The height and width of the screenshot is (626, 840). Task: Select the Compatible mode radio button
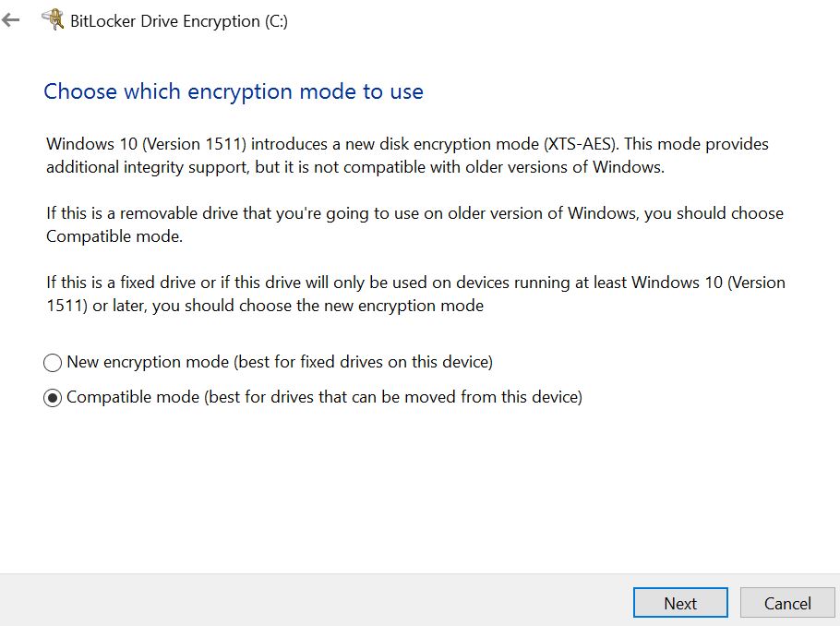tap(53, 398)
